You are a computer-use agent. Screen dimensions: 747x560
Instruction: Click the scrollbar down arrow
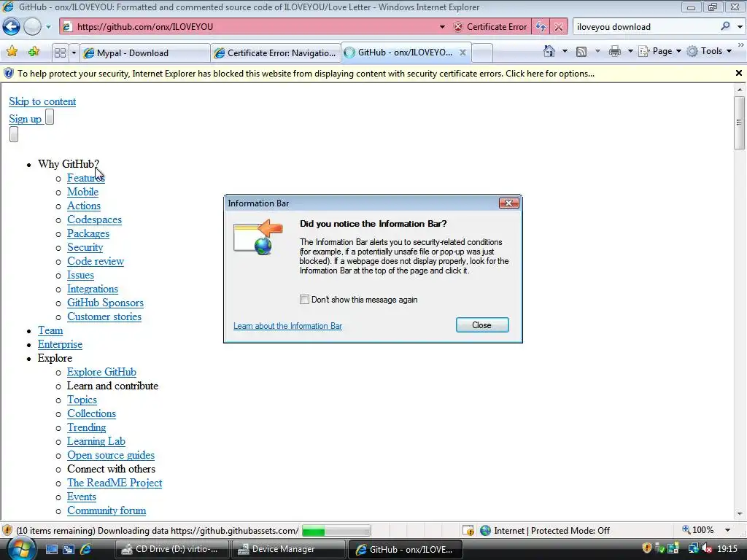(x=740, y=514)
